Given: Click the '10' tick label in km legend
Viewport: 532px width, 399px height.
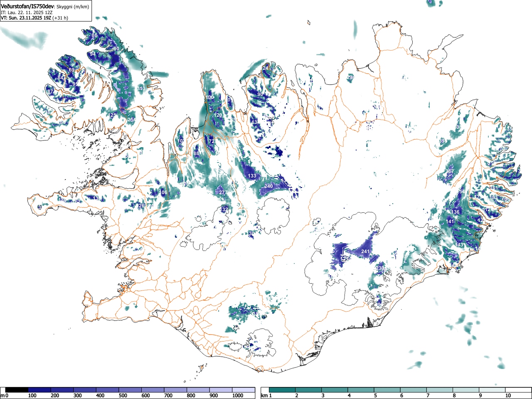Looking at the screenshot, I should [508, 396].
